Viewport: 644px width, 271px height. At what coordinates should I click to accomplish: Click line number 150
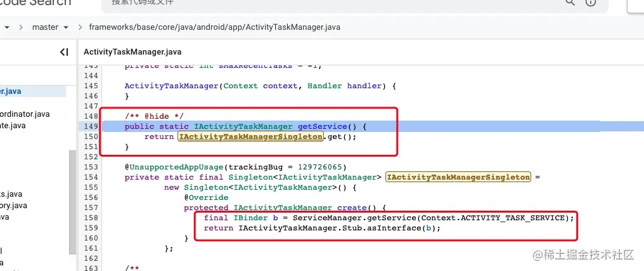[91, 136]
